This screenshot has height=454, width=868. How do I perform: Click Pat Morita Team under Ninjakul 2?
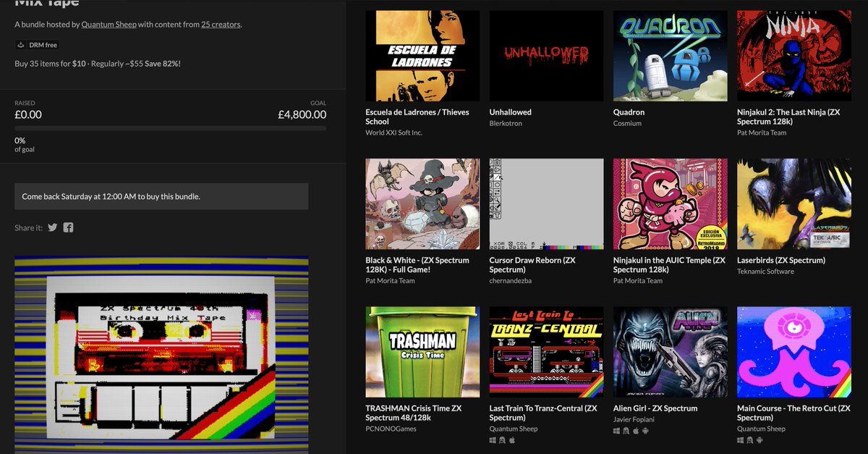coord(762,133)
